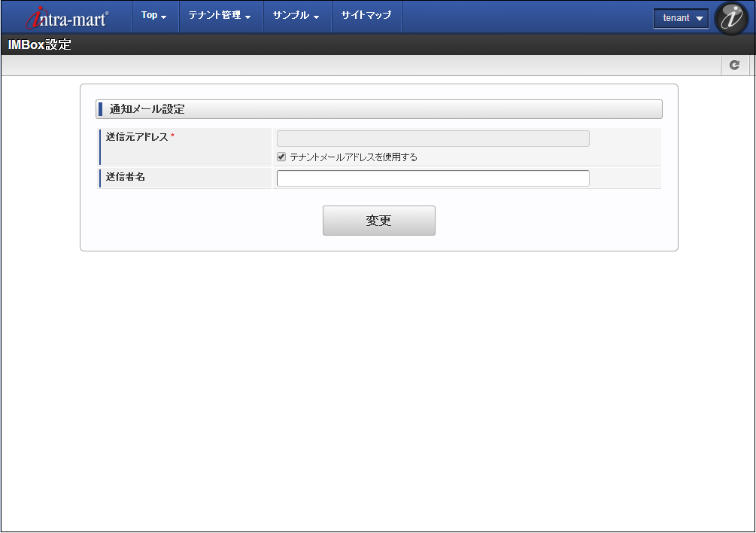The height and width of the screenshot is (533, 756).
Task: Click the refresh icon in toolbar
Action: pos(734,65)
